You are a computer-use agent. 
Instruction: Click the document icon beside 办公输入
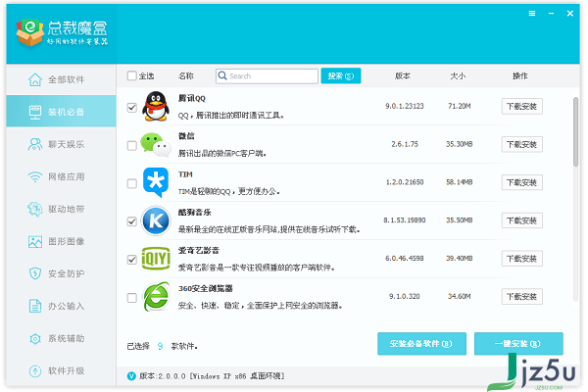click(35, 306)
